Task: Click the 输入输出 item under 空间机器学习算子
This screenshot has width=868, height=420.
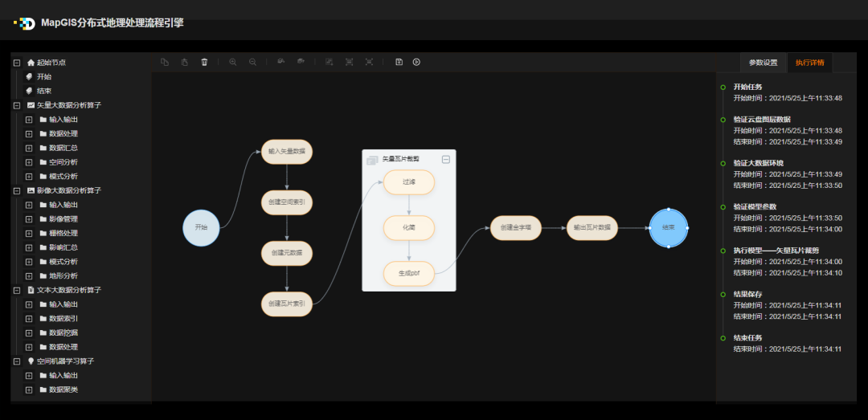Action: tap(63, 376)
